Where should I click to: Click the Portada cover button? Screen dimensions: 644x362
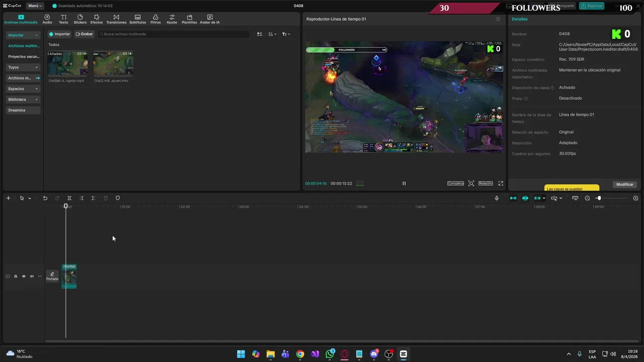point(52,276)
